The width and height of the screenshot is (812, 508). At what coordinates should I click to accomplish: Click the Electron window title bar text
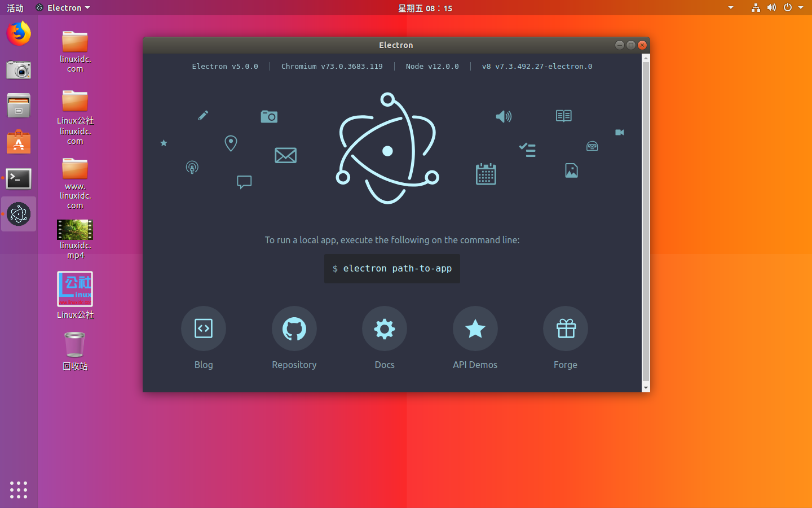(x=396, y=45)
